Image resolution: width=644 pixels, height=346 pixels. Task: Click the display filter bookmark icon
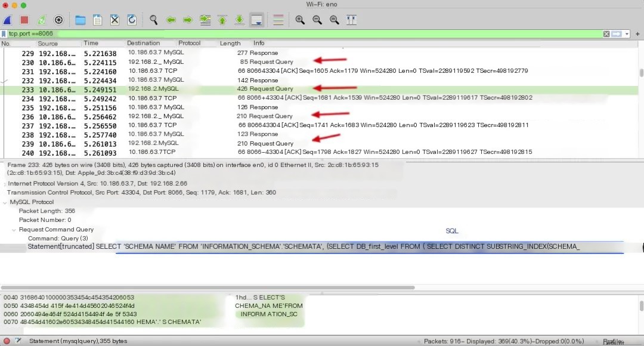click(4, 33)
